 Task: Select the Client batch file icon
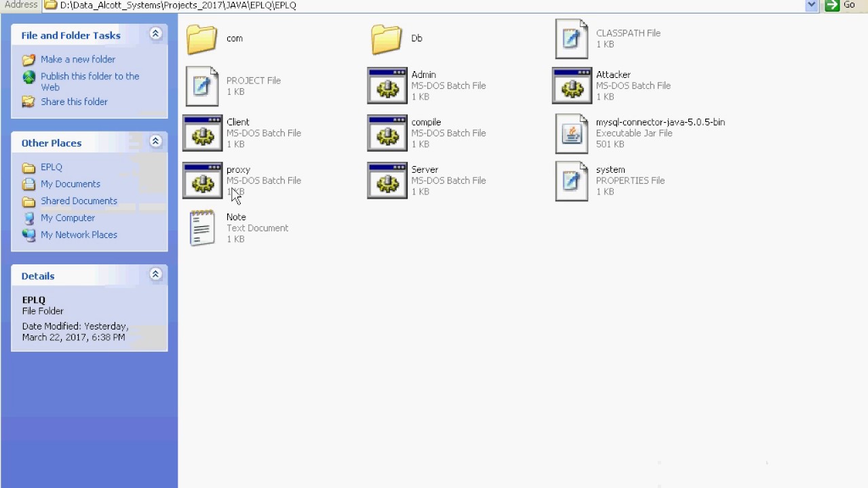point(202,133)
